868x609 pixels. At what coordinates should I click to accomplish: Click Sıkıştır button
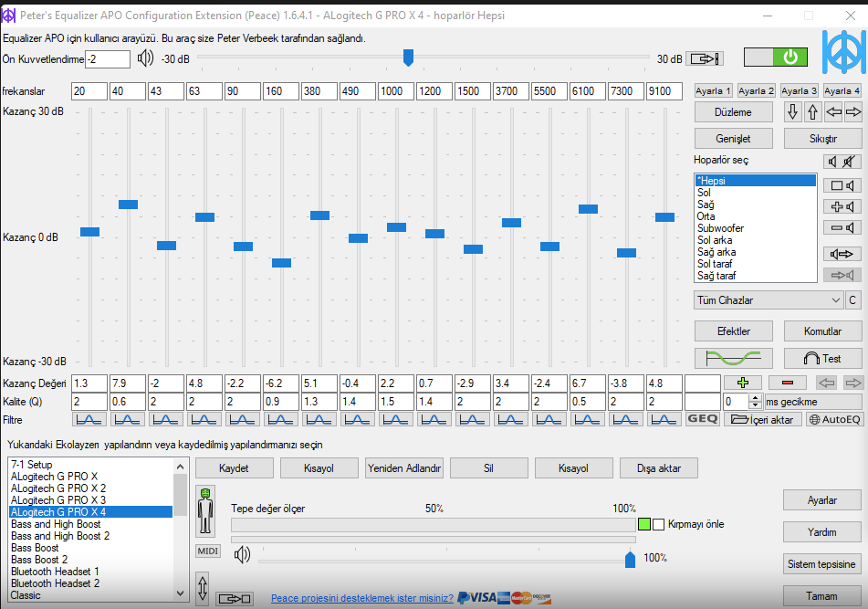coord(822,139)
